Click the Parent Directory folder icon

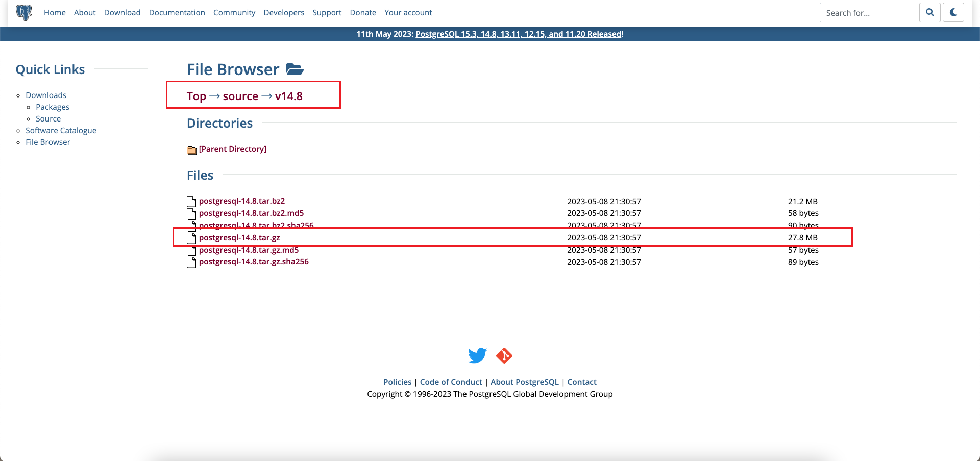[192, 150]
